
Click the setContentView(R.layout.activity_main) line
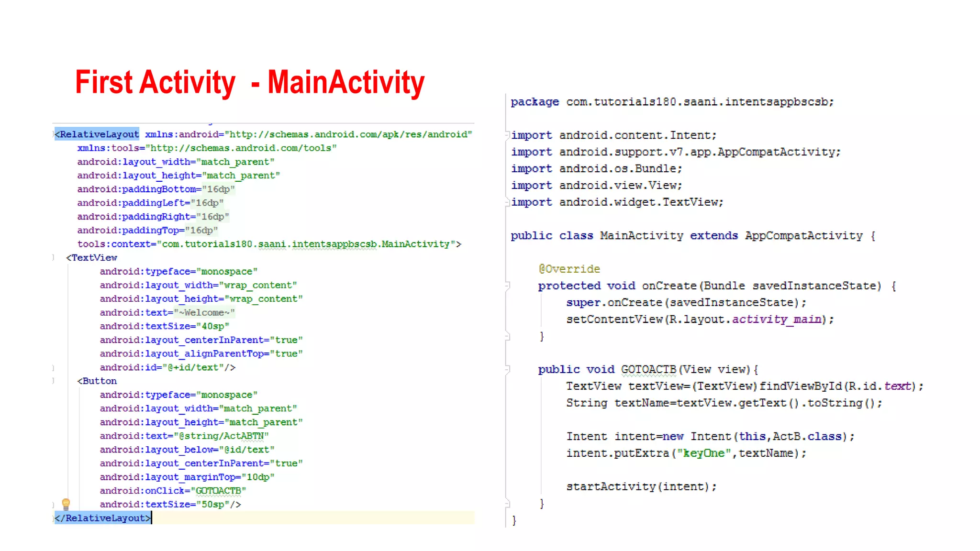pyautogui.click(x=700, y=320)
